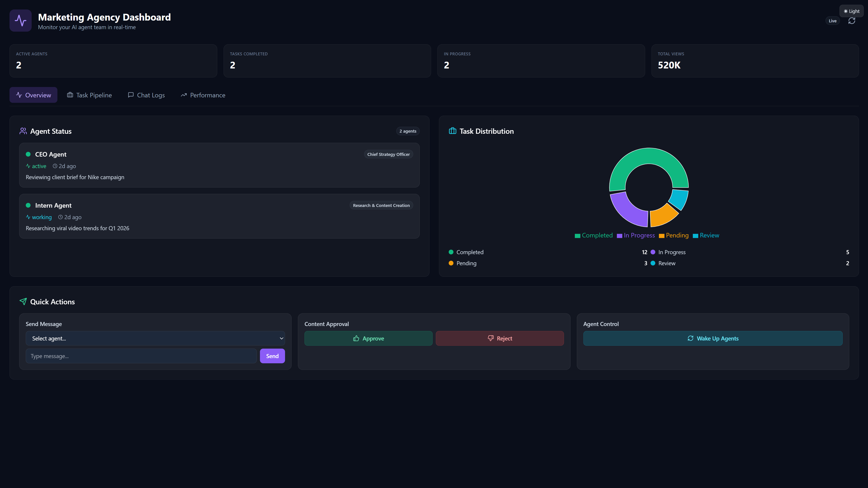Viewport: 868px width, 488px height.
Task: Click the Intern Agent green status dot
Action: coord(28,205)
